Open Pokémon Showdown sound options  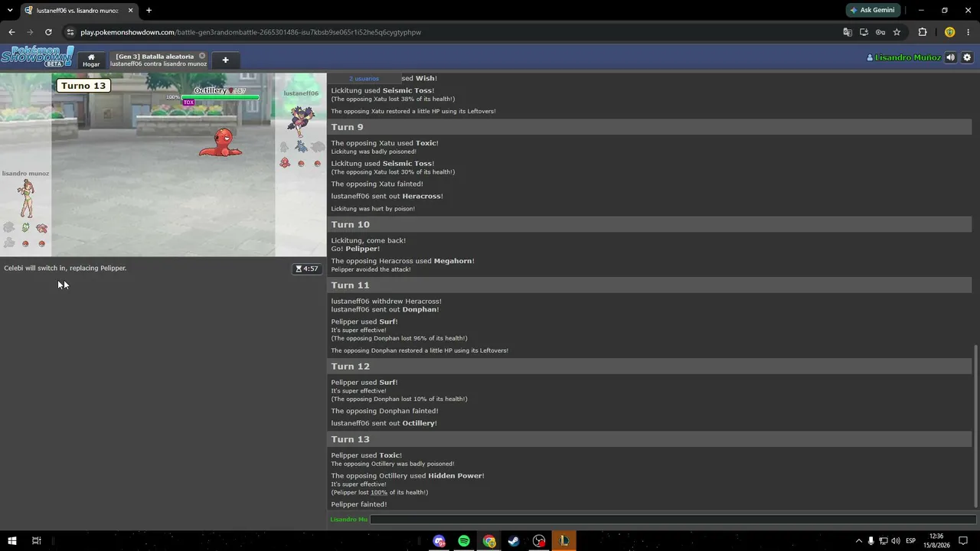point(950,57)
